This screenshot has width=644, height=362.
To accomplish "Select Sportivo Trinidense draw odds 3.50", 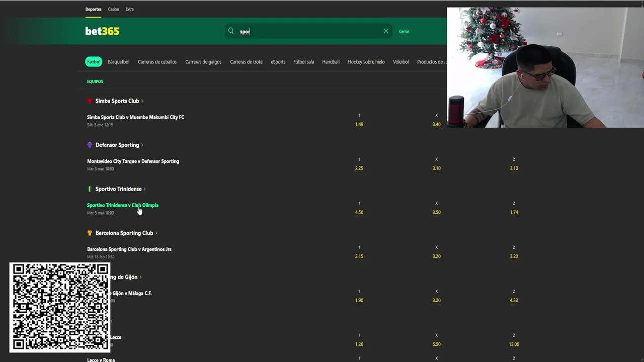I will (x=436, y=212).
